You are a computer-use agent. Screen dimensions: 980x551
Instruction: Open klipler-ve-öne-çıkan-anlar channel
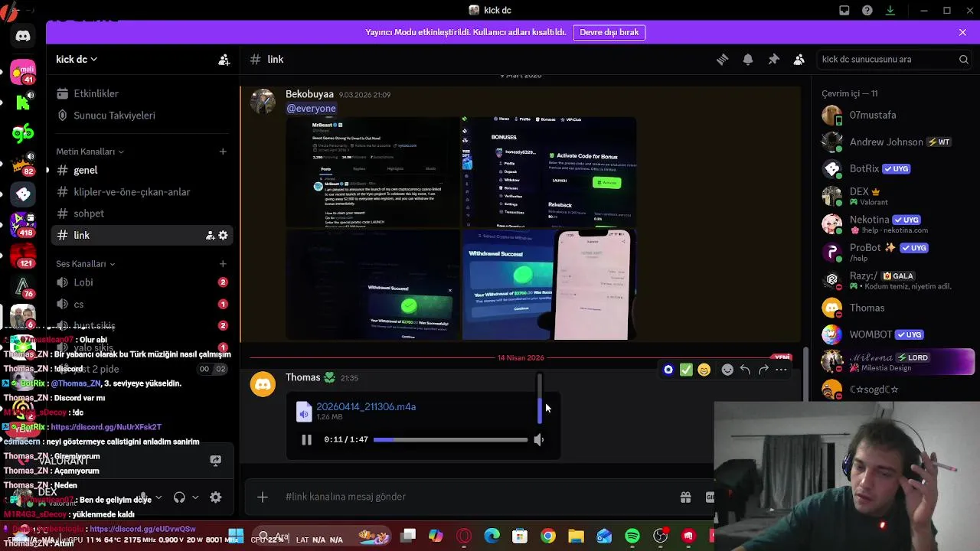(142, 192)
